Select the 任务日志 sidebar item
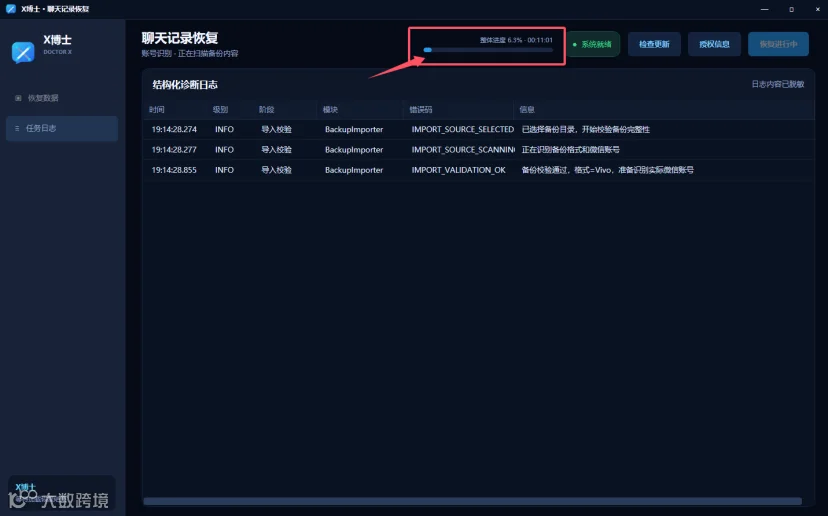 point(62,128)
